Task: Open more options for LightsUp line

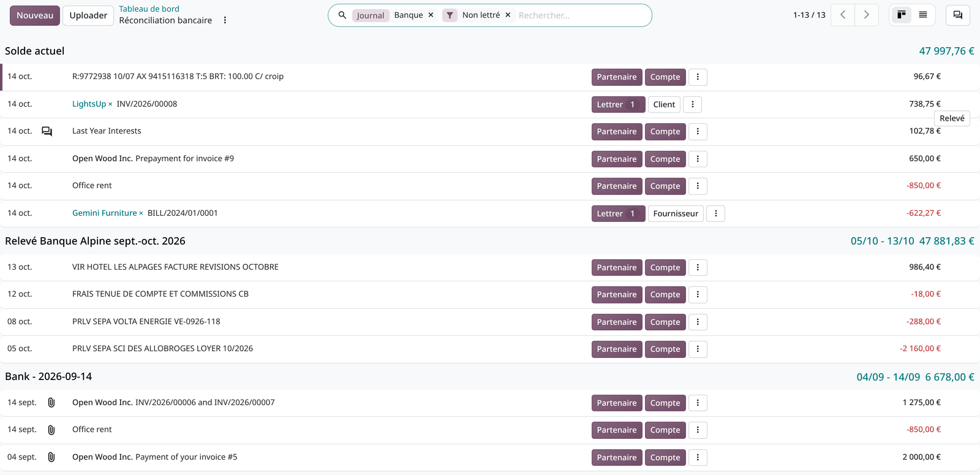Action: [693, 105]
